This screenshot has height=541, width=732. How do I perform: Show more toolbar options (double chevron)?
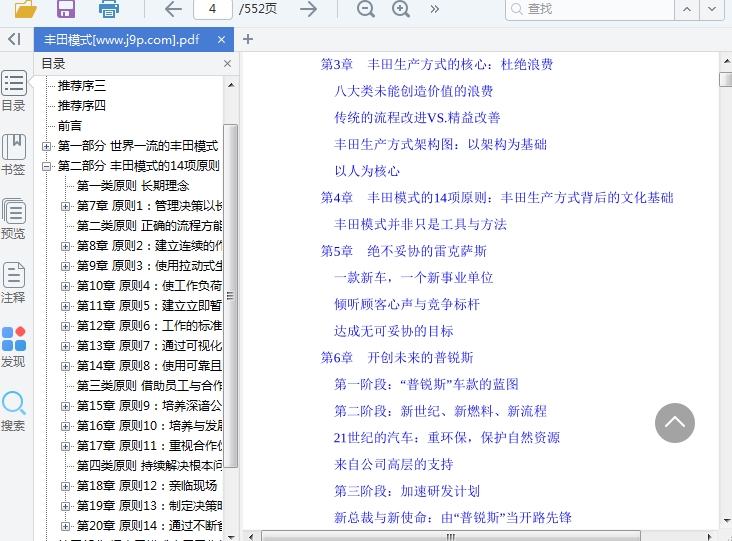click(x=435, y=9)
